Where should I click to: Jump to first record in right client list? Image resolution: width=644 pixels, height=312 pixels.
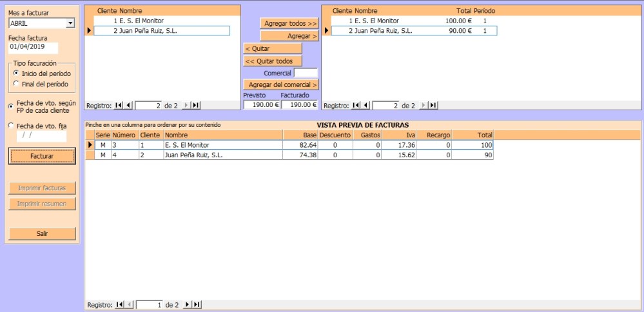click(356, 105)
